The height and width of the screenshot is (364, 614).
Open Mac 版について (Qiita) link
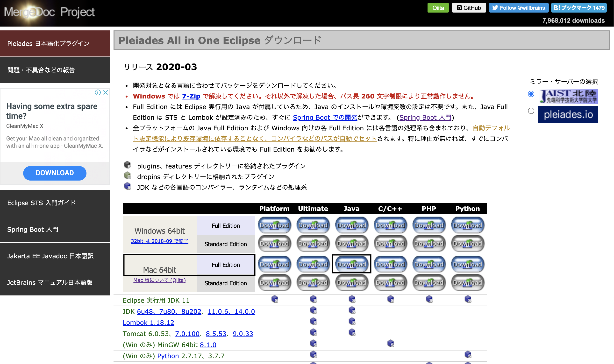point(159,280)
